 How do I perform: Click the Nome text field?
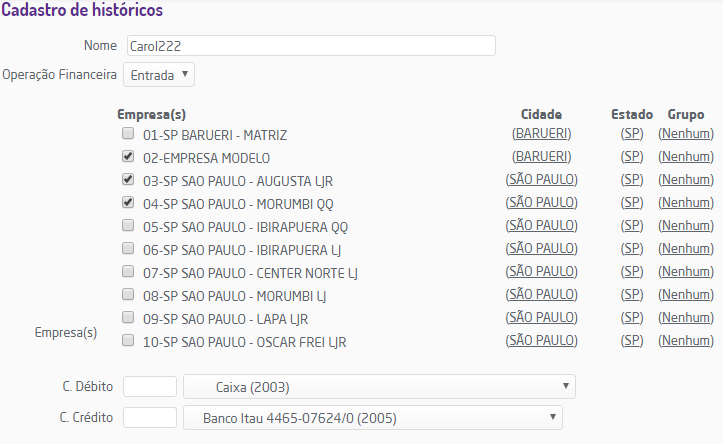click(x=310, y=46)
